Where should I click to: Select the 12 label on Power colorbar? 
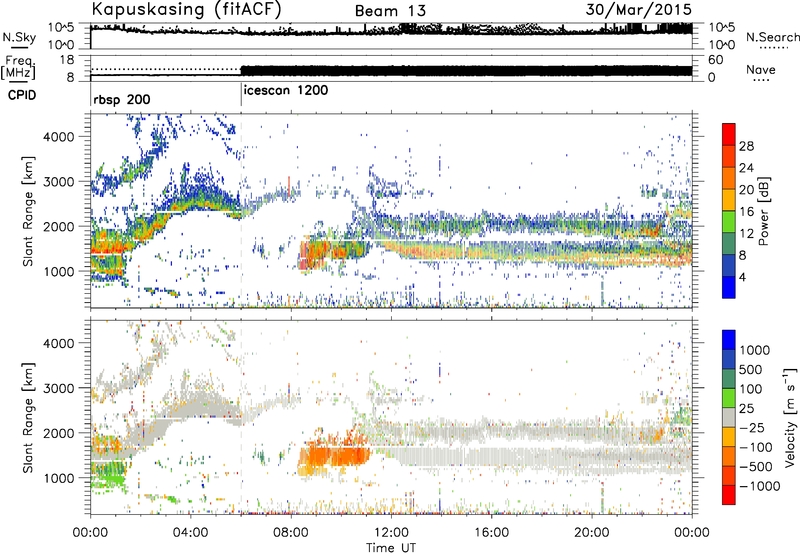pyautogui.click(x=746, y=234)
